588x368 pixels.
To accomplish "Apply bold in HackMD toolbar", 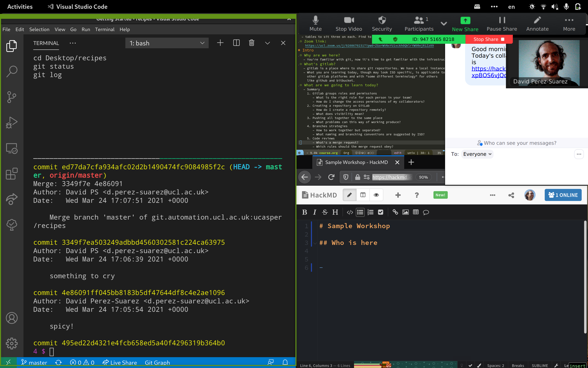I will [x=304, y=212].
